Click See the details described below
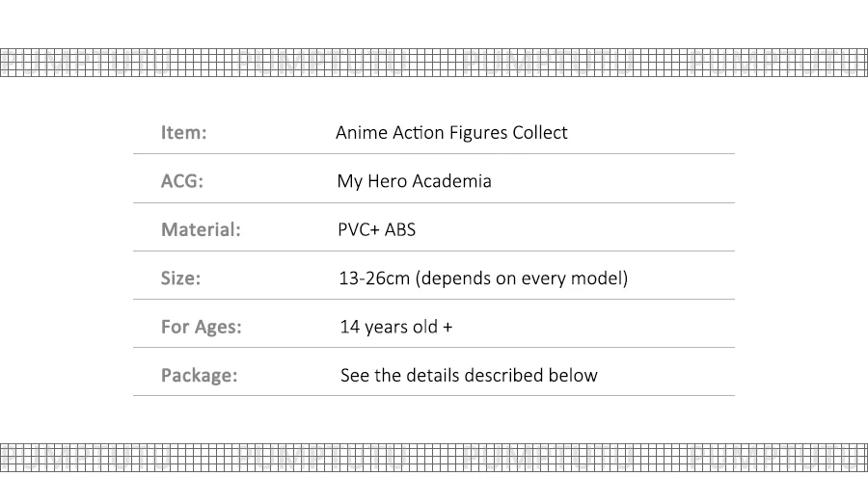 [469, 375]
